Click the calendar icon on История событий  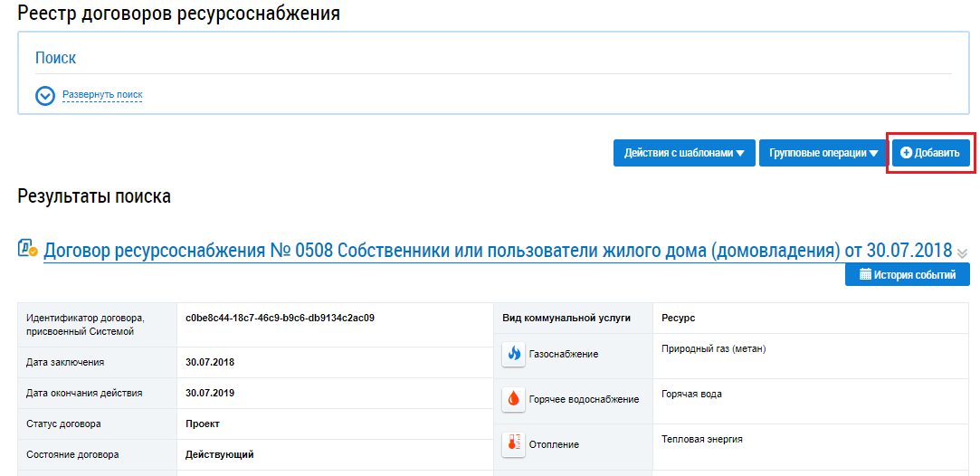coord(864,275)
